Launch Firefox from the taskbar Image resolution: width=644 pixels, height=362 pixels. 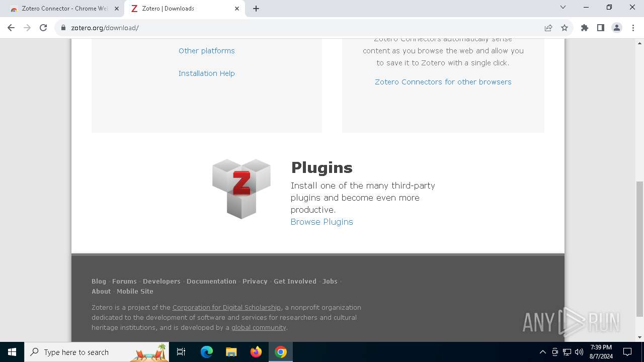[x=256, y=352]
